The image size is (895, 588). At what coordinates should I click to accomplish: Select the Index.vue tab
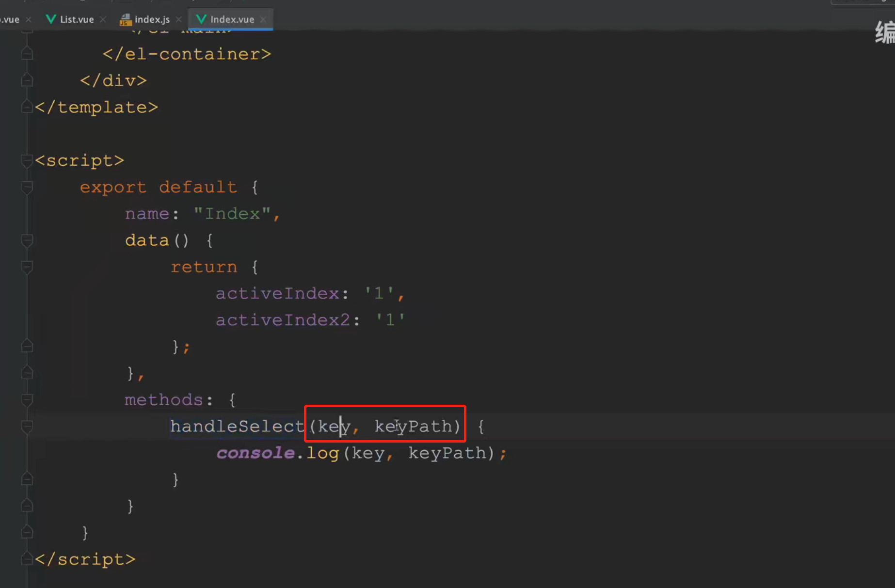point(232,19)
